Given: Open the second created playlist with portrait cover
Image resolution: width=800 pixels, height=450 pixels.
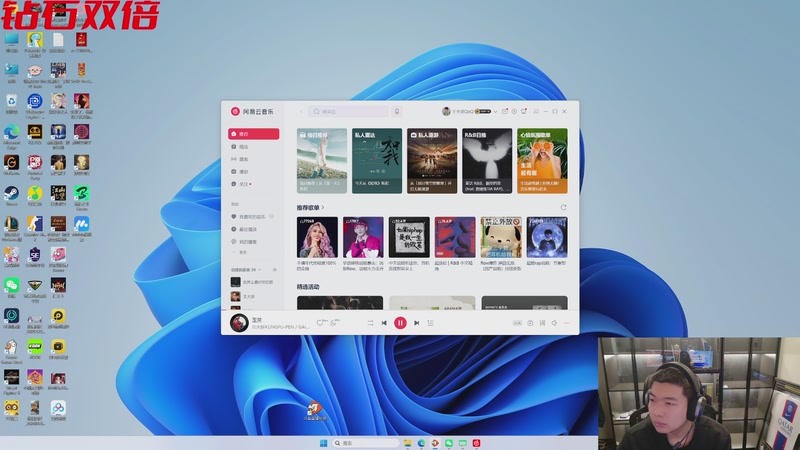Looking at the screenshot, I should (x=254, y=296).
